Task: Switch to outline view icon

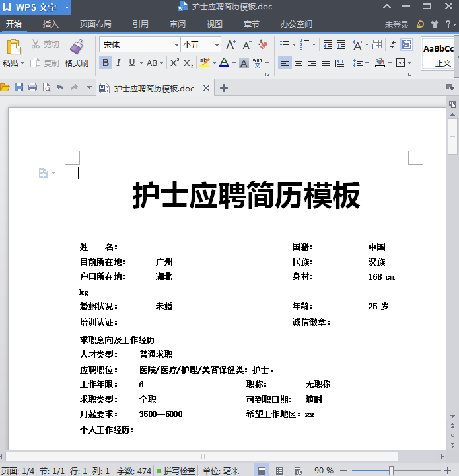Action: (x=279, y=471)
